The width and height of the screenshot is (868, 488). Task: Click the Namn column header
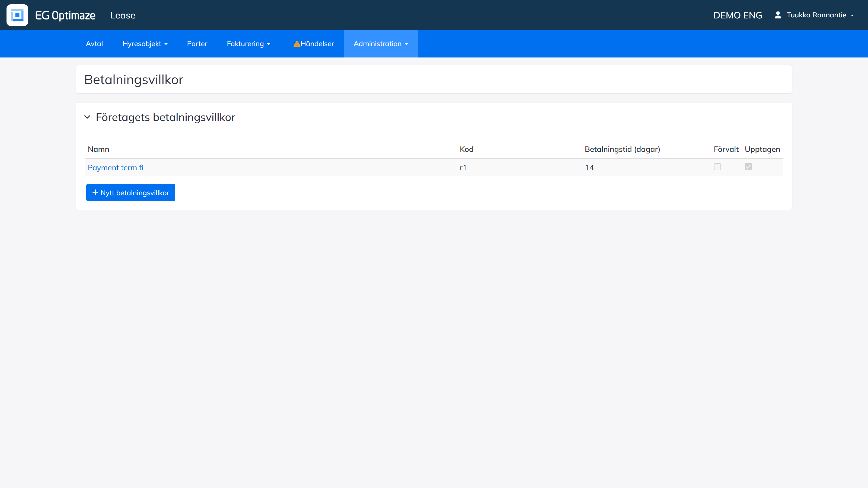(98, 149)
